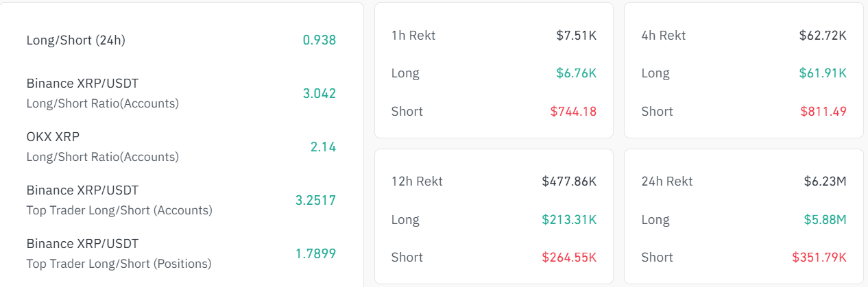This screenshot has width=868, height=287.
Task: Select the $61.91K long liquidation value
Action: 823,73
